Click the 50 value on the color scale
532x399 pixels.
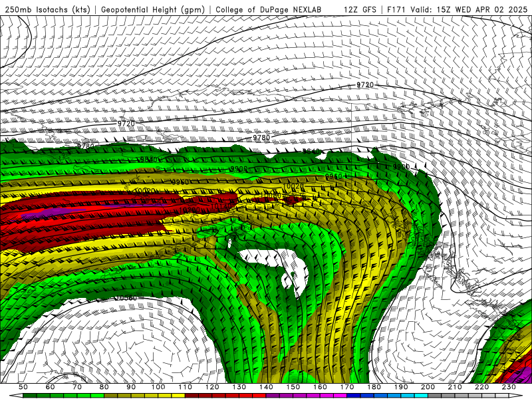coord(23,387)
